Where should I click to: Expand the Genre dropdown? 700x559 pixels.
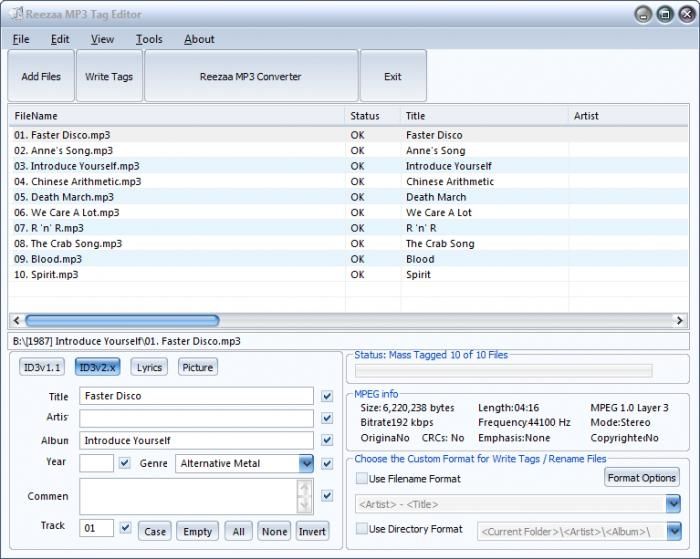(305, 463)
